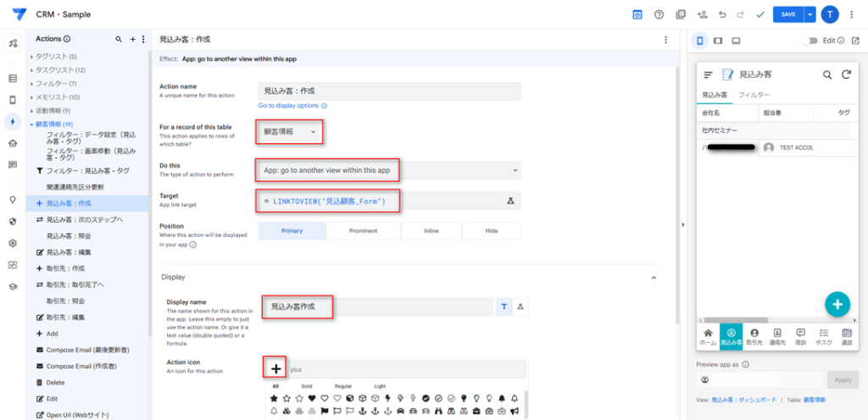The width and height of the screenshot is (868, 420).
Task: Click the share app add-person icon
Action: click(702, 14)
